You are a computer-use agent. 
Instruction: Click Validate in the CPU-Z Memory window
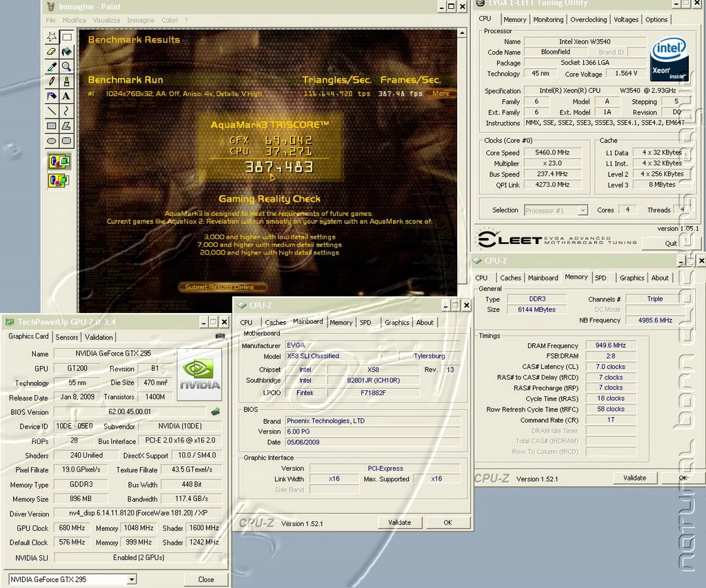pos(634,478)
